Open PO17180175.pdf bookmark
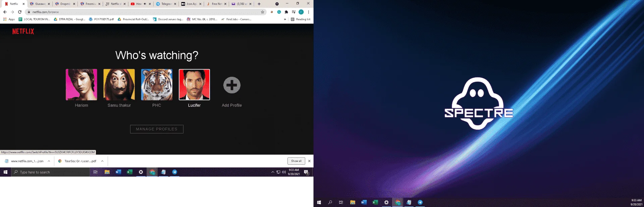Screen dimensions: 644x207 [x=101, y=19]
